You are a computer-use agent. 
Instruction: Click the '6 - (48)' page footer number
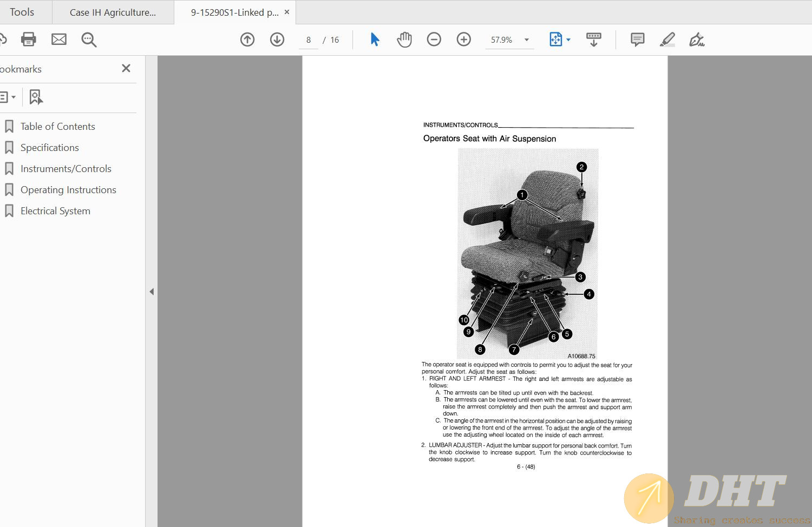point(526,467)
